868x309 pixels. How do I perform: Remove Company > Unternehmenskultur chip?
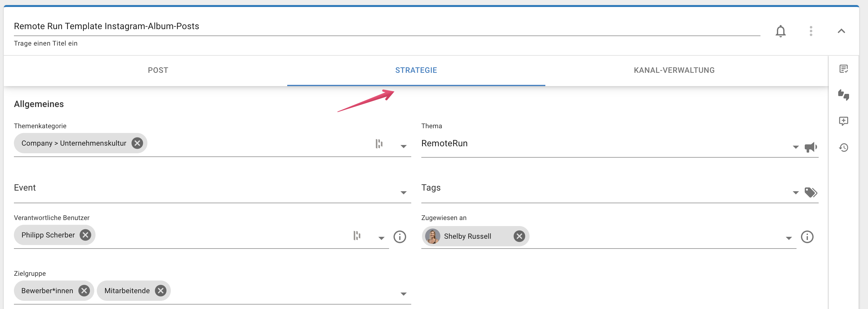[x=137, y=143]
